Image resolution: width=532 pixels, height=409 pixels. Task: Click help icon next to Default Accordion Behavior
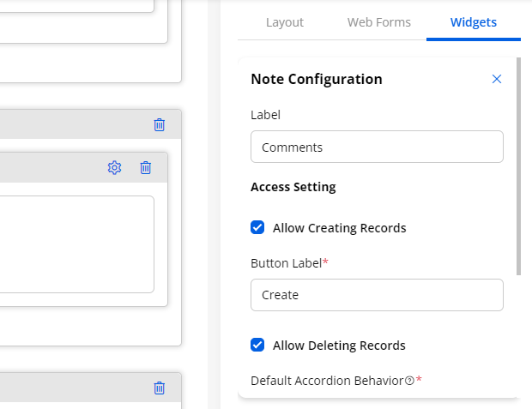(409, 381)
